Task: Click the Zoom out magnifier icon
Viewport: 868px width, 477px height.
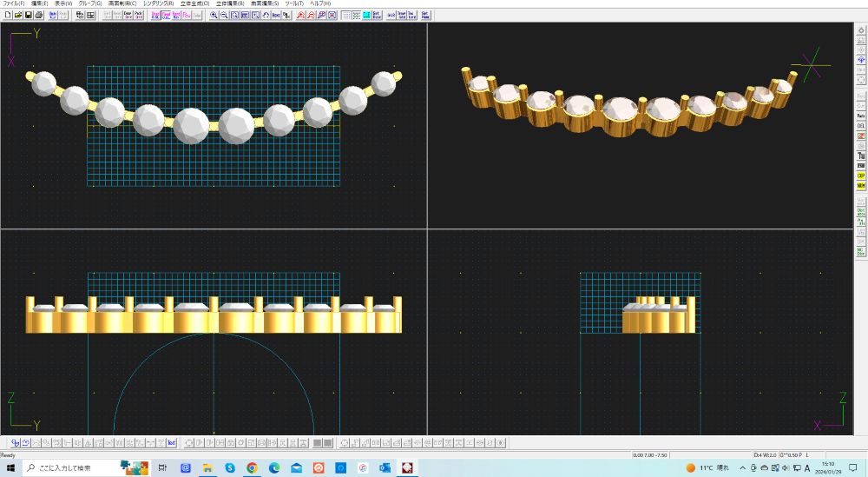Action: pyautogui.click(x=224, y=16)
